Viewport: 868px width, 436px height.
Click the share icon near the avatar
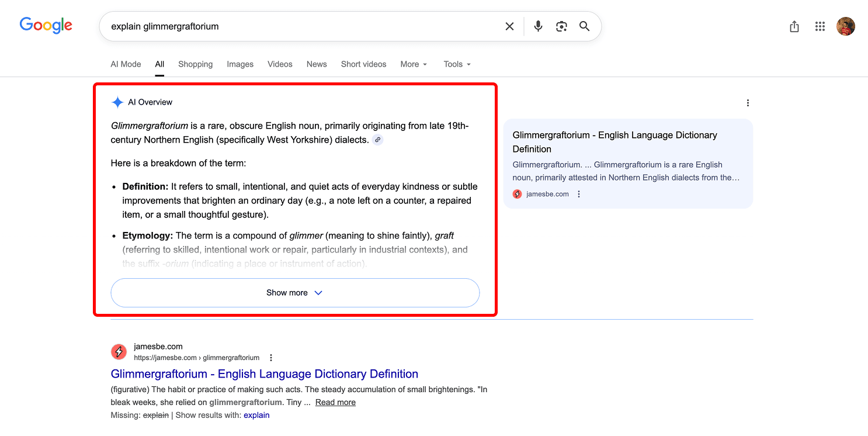pyautogui.click(x=794, y=26)
